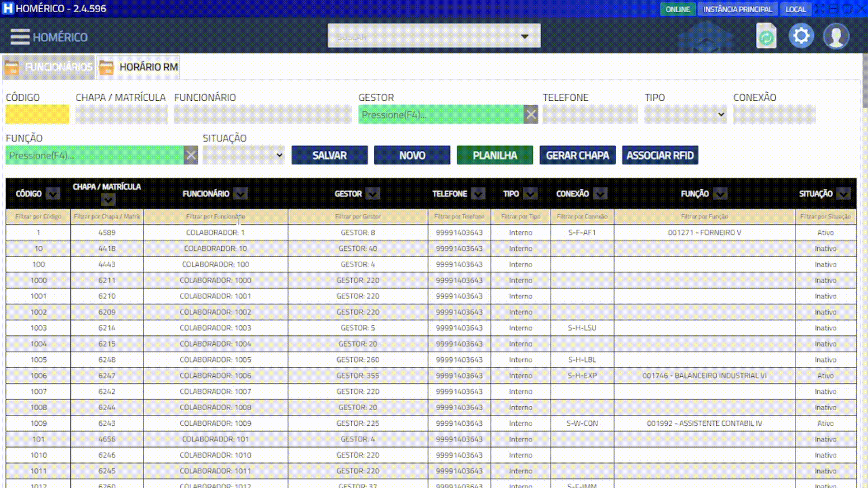Click the green PLANILHA button
The width and height of the screenshot is (868, 488).
coord(495,155)
